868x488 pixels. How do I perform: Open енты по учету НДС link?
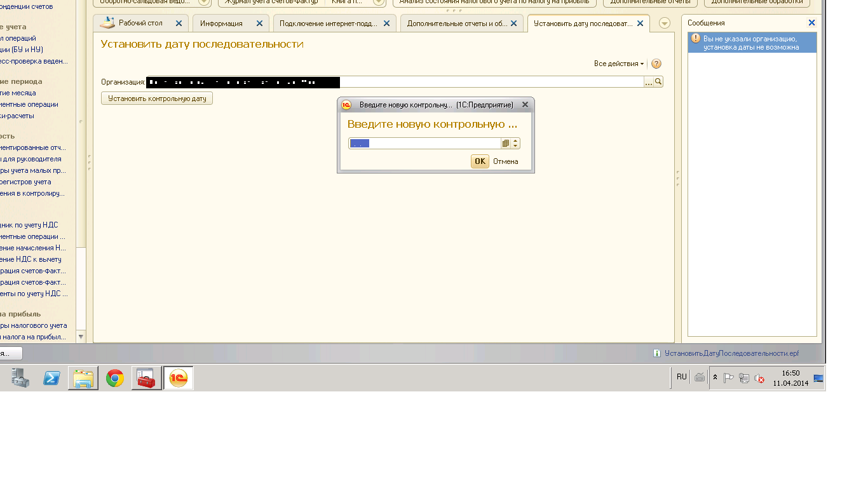34,294
